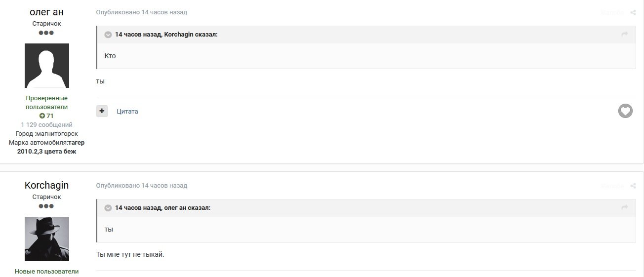Click the Цитата quote link
Viewport: 644px width, 277px height.
(x=127, y=112)
